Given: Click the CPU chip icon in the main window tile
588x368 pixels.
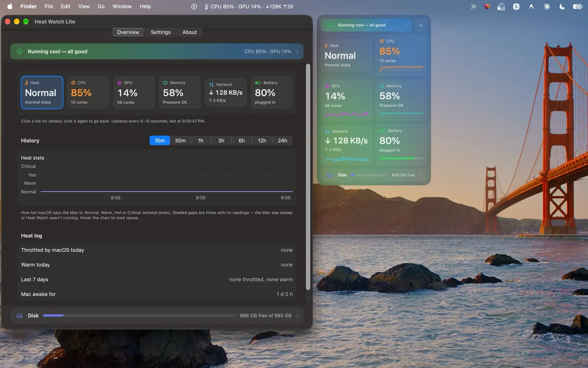Looking at the screenshot, I should tap(73, 83).
